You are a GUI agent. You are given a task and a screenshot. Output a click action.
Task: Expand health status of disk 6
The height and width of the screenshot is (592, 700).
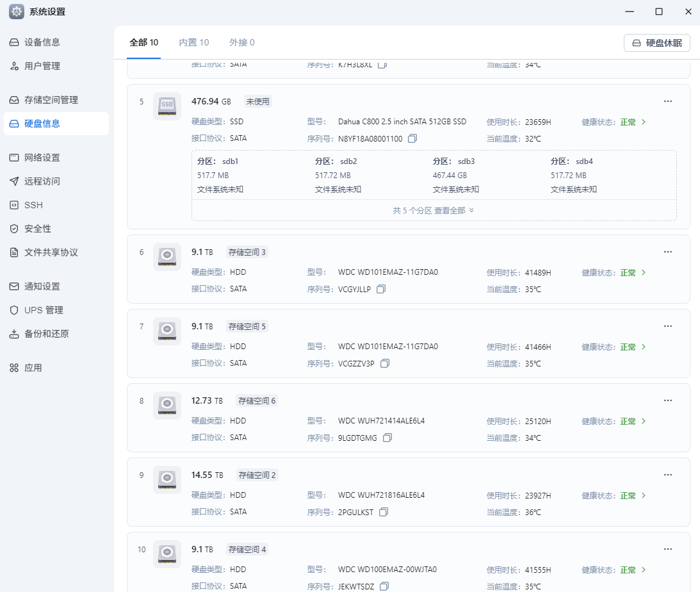tap(643, 272)
